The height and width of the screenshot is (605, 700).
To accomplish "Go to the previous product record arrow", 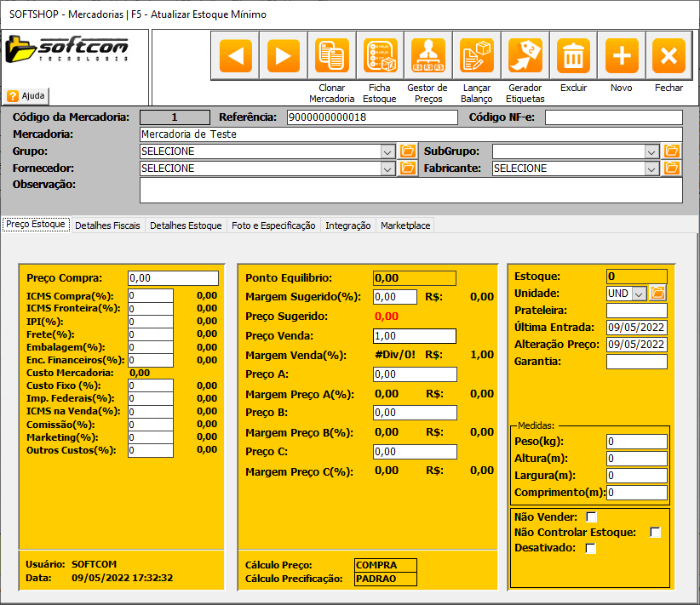I will 234,56.
